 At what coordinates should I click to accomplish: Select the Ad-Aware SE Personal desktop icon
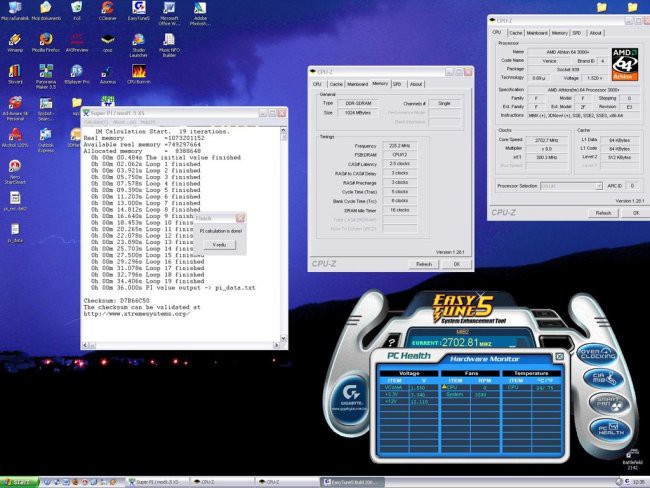[x=15, y=109]
